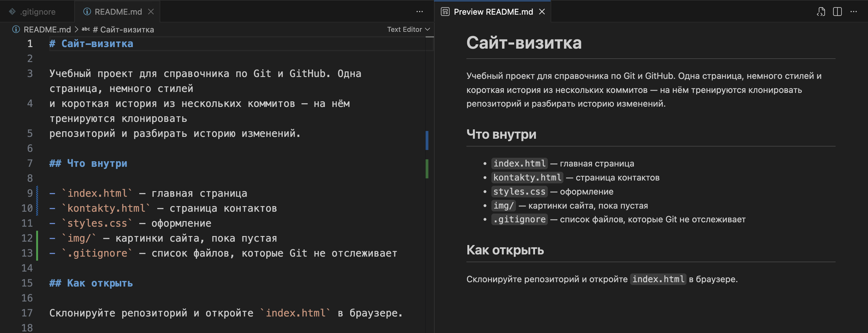
Task: Click the green marker in editor overview ruler
Action: (x=427, y=168)
